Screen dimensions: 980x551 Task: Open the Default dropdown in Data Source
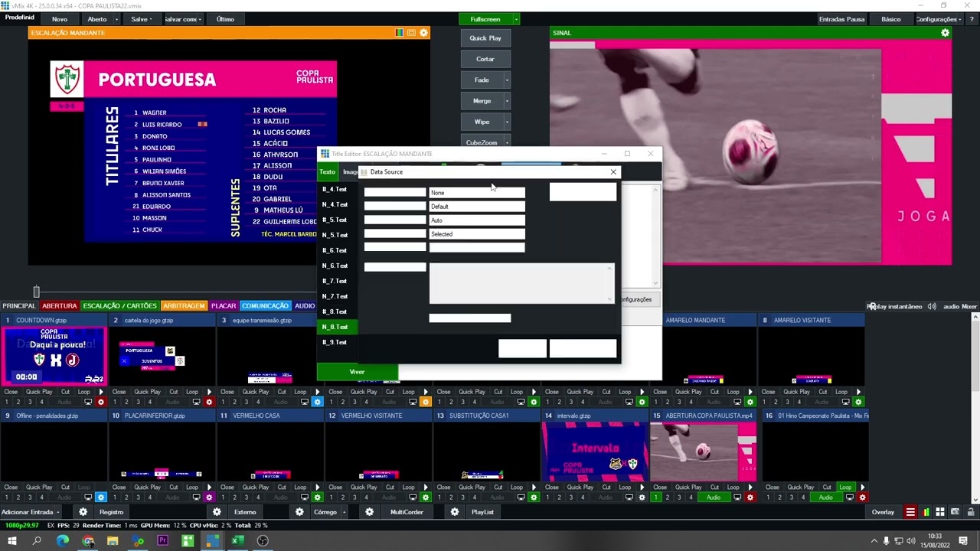pyautogui.click(x=477, y=207)
